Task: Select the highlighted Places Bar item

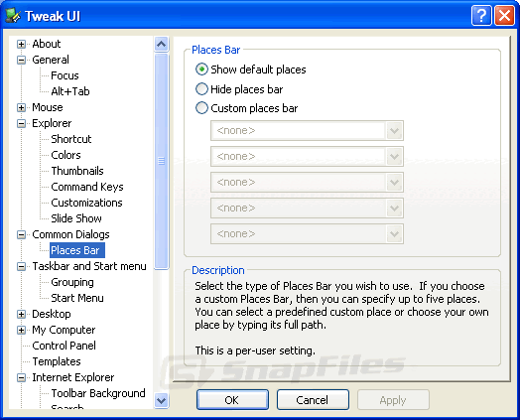Action: [x=77, y=250]
